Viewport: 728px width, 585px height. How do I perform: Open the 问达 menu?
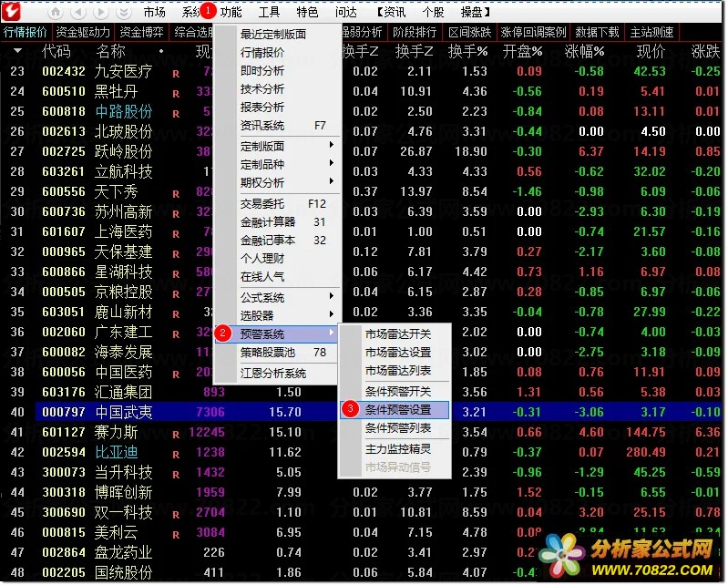point(346,12)
